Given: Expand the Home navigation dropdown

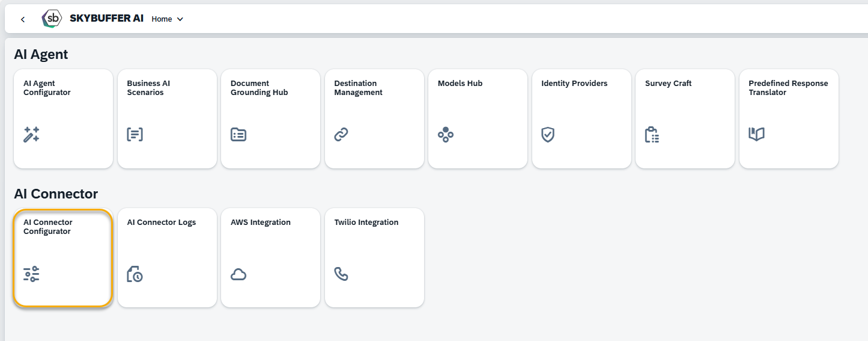Looking at the screenshot, I should pos(168,19).
